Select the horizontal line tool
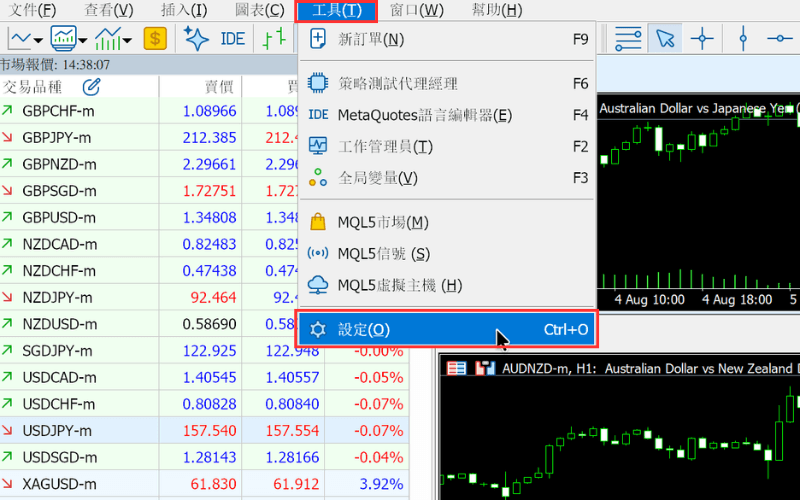 pos(780,38)
